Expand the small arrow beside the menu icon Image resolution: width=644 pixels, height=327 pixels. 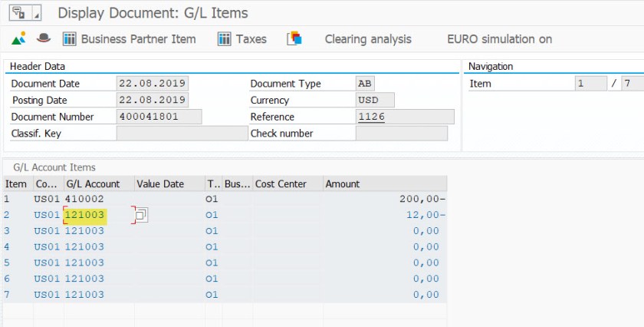coord(37,13)
